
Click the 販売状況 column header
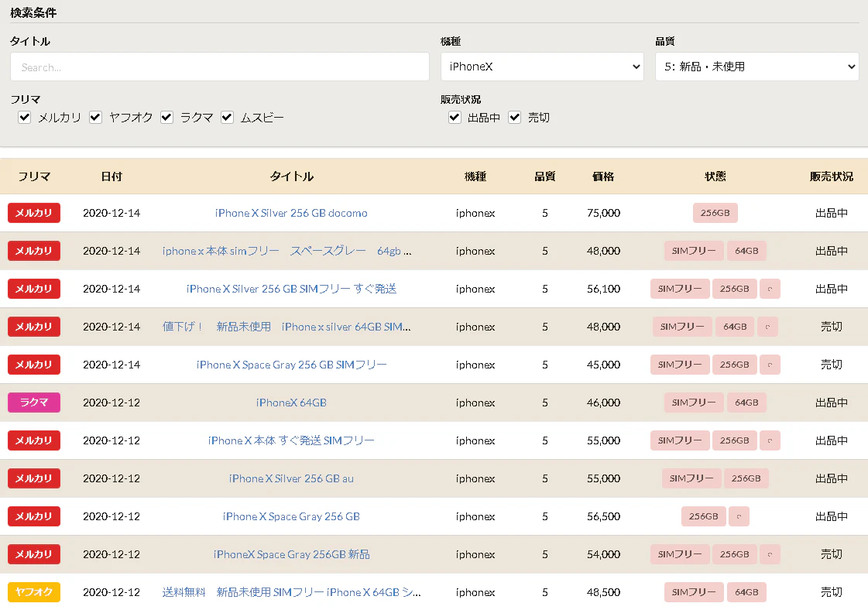tap(831, 176)
